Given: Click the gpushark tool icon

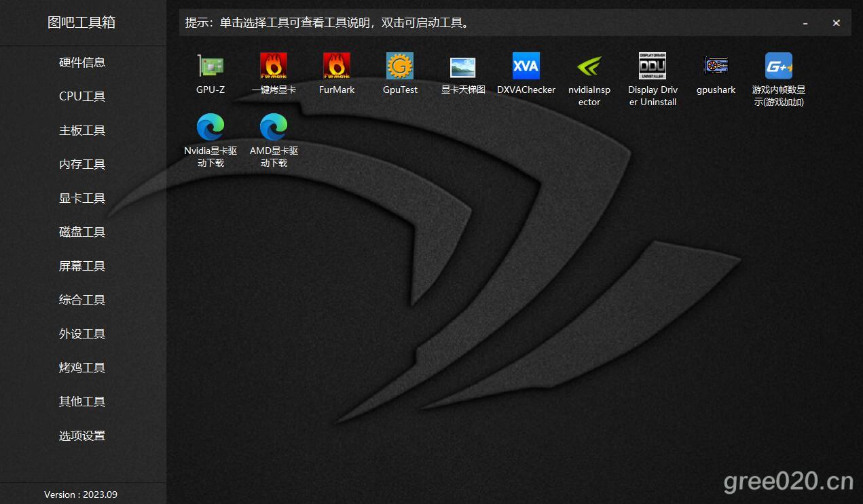Looking at the screenshot, I should 716,66.
